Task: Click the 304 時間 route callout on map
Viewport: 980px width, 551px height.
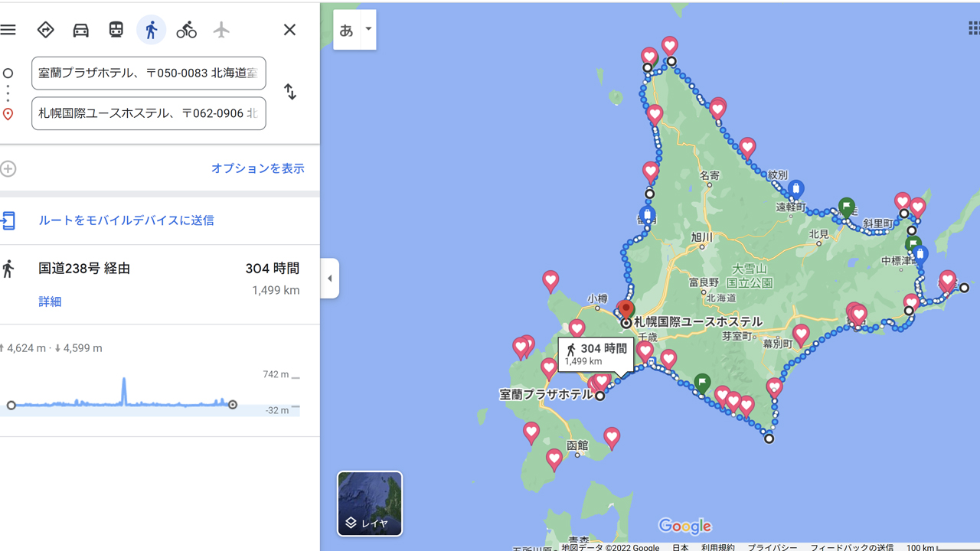Action: point(596,354)
